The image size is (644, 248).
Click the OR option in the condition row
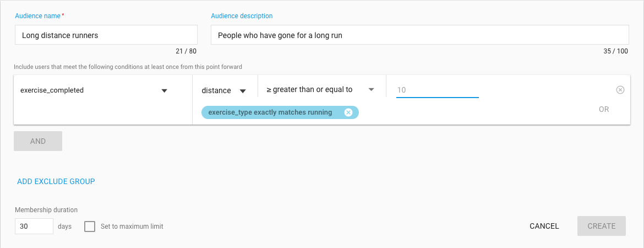[604, 110]
